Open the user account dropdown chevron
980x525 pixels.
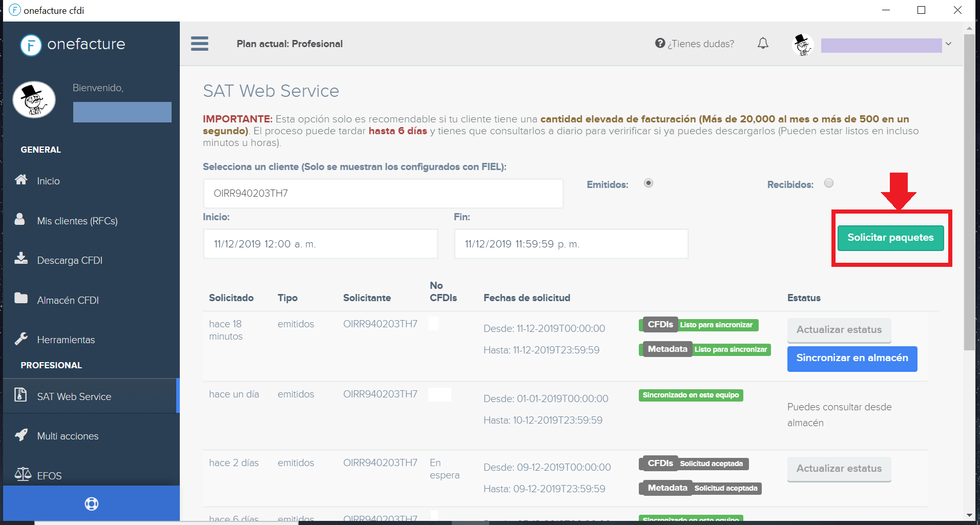949,44
